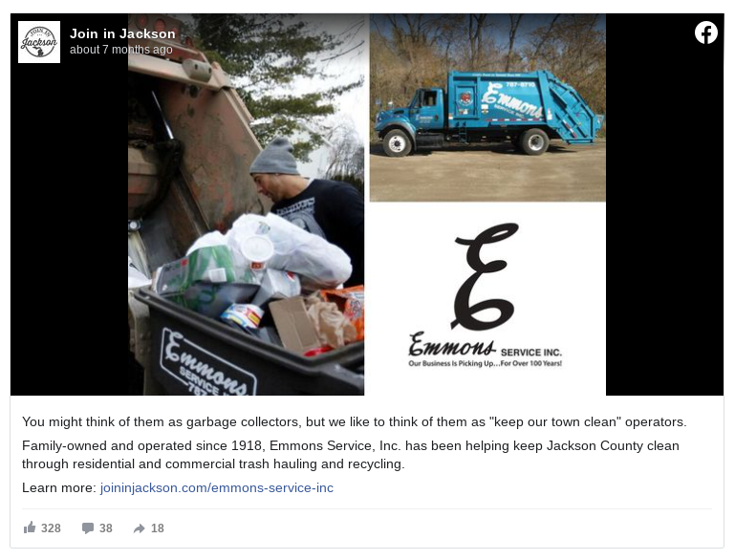Click the 38 comments count
The width and height of the screenshot is (735, 560).
coord(106,528)
